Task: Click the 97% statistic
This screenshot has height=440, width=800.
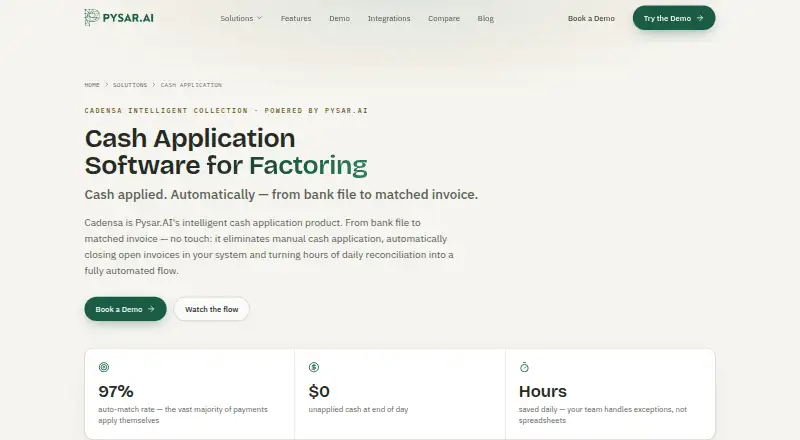Action: coord(116,392)
